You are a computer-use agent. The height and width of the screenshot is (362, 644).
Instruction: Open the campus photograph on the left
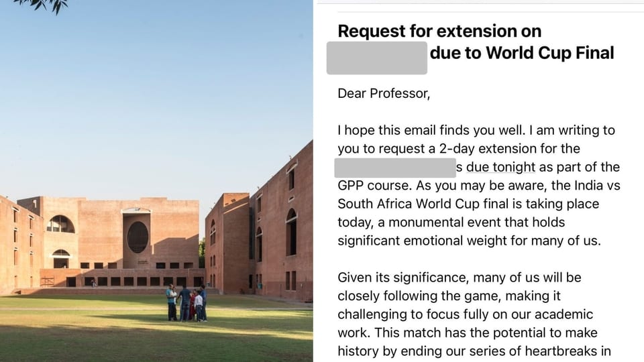[x=156, y=181]
